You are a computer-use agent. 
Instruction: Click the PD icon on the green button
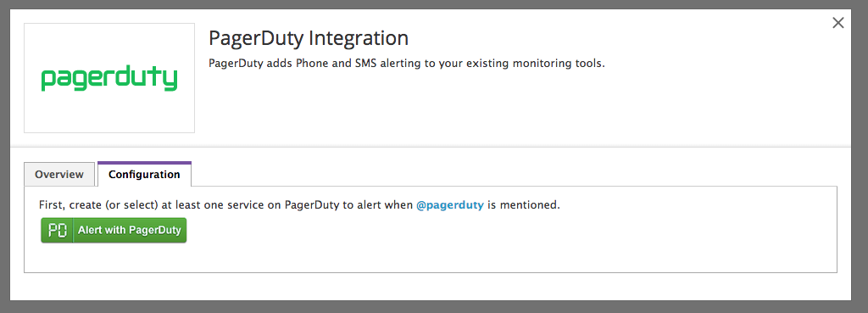coord(58,231)
